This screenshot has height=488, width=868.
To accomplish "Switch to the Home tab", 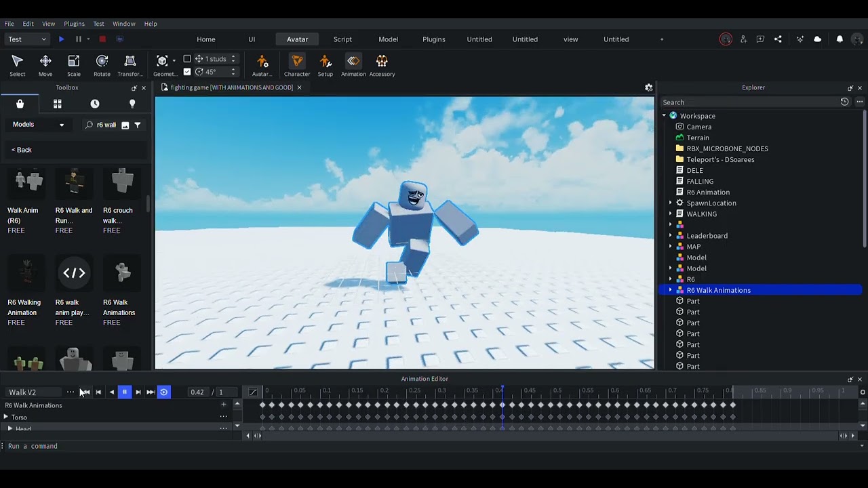I will (x=206, y=39).
